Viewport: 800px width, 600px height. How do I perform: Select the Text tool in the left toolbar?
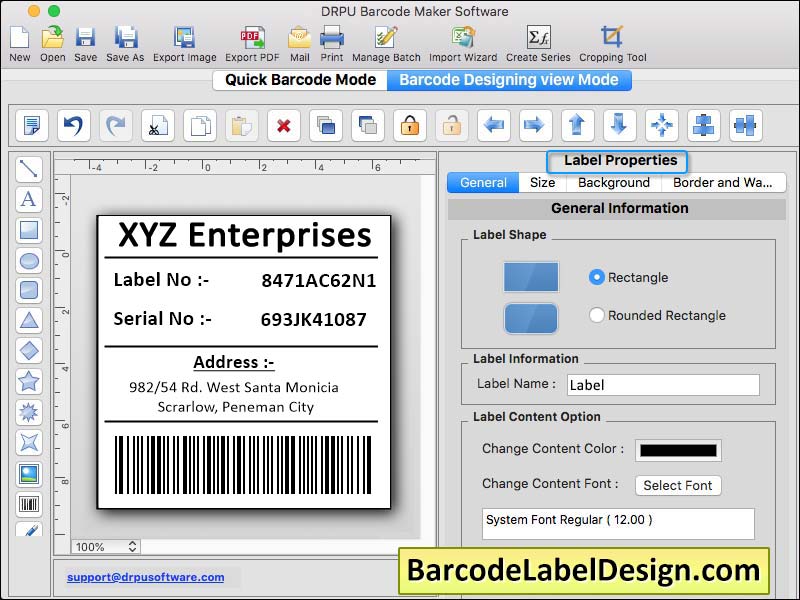[x=29, y=199]
